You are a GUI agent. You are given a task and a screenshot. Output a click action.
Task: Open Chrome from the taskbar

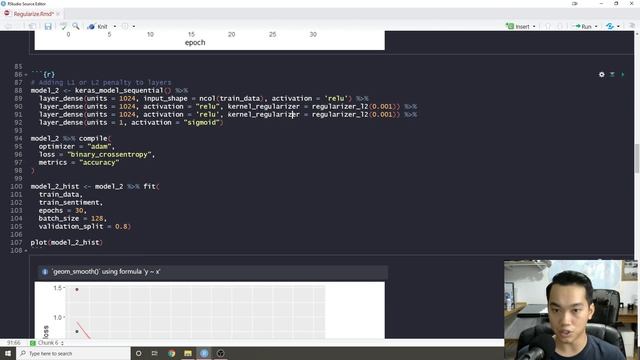[171, 353]
